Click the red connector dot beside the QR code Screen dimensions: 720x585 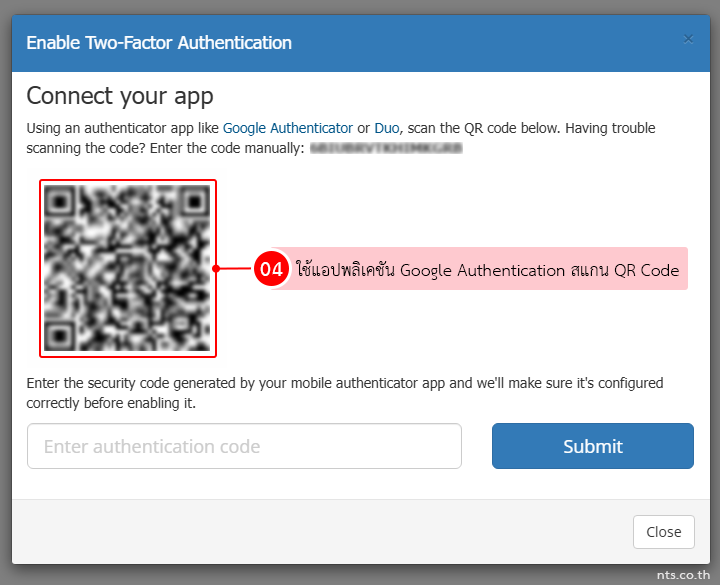tap(216, 269)
